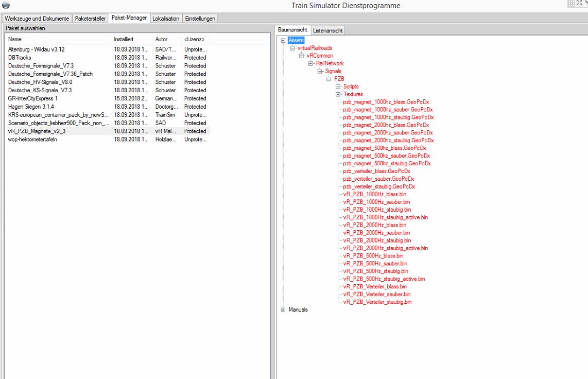Select the vR_PZB_Magnete_v2_3 package
This screenshot has height=379, width=588.
(109, 131)
